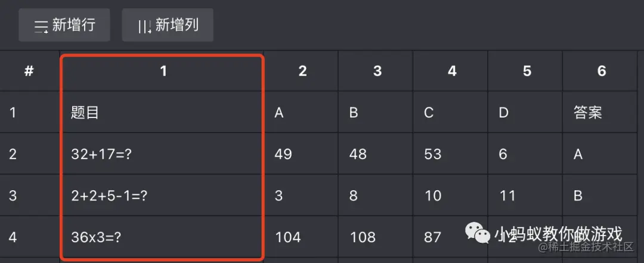Click the 题目 cell
This screenshot has height=263, width=644.
(x=162, y=112)
